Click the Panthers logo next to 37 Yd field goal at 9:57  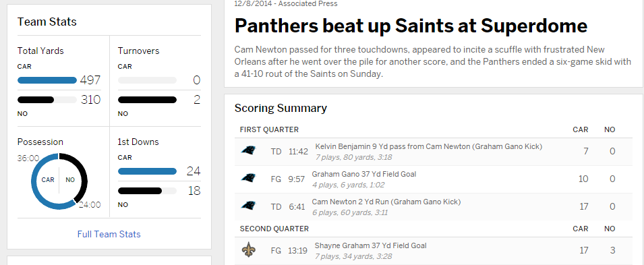click(x=248, y=178)
